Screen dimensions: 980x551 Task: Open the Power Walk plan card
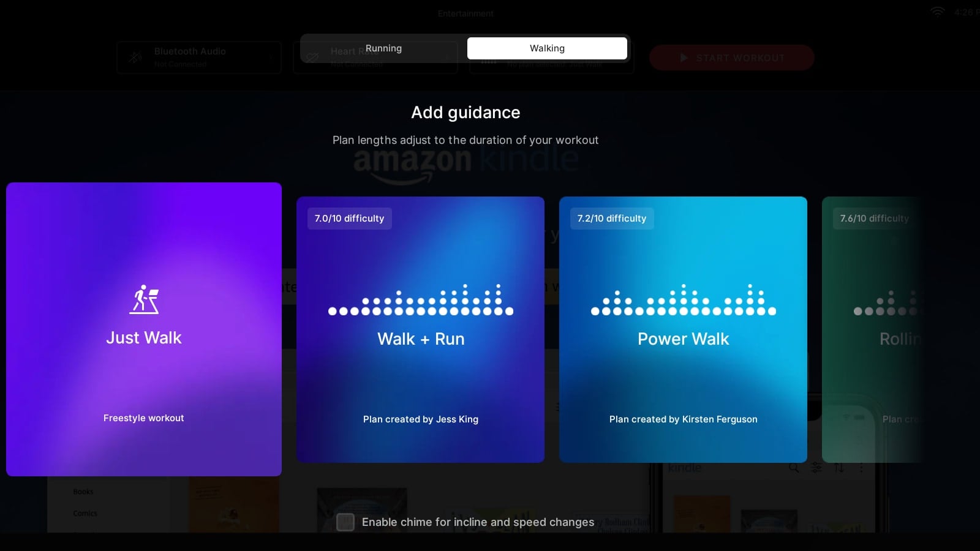[x=683, y=329]
